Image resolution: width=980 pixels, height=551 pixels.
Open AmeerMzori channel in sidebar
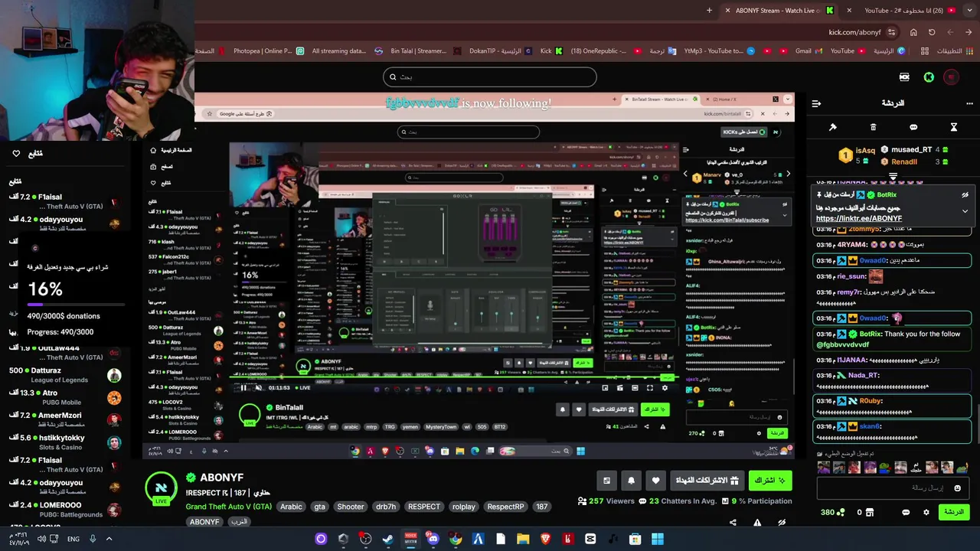(x=65, y=420)
